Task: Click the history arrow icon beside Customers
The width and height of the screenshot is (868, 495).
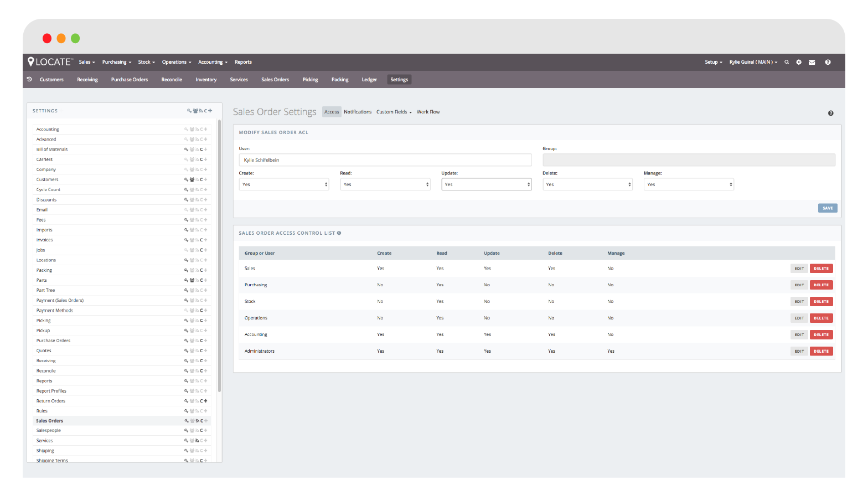Action: point(29,79)
